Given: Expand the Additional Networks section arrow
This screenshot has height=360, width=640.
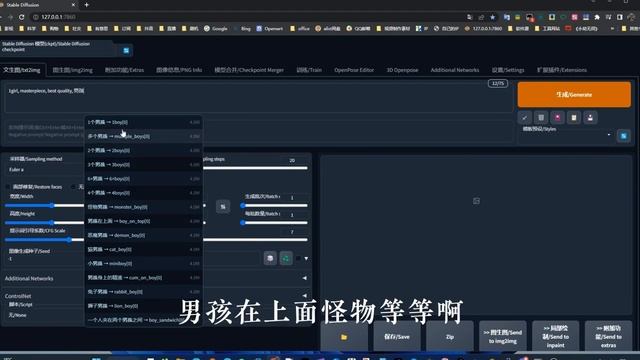Looking at the screenshot, I should (304, 278).
